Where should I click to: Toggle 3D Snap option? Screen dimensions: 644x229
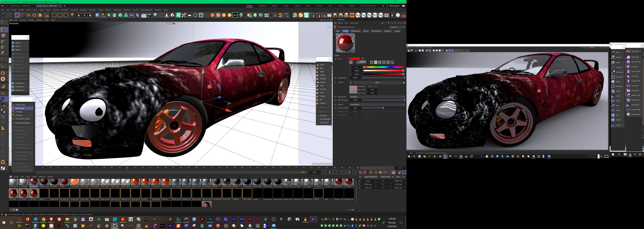(x=19, y=112)
